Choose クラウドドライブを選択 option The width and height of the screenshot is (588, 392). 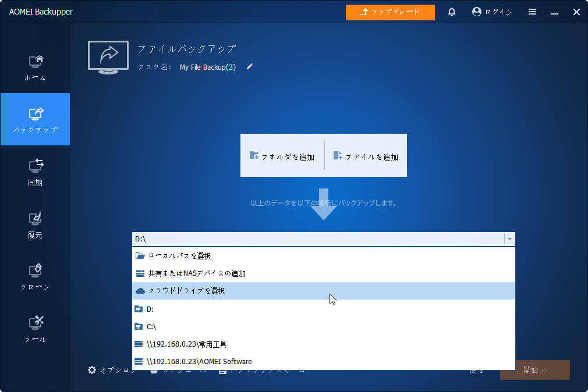tap(324, 291)
